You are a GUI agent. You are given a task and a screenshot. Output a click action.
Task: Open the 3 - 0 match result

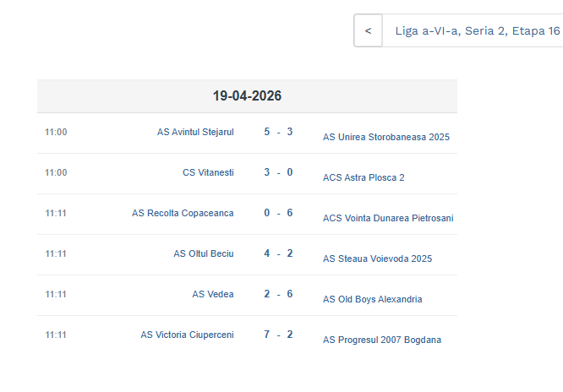(278, 172)
